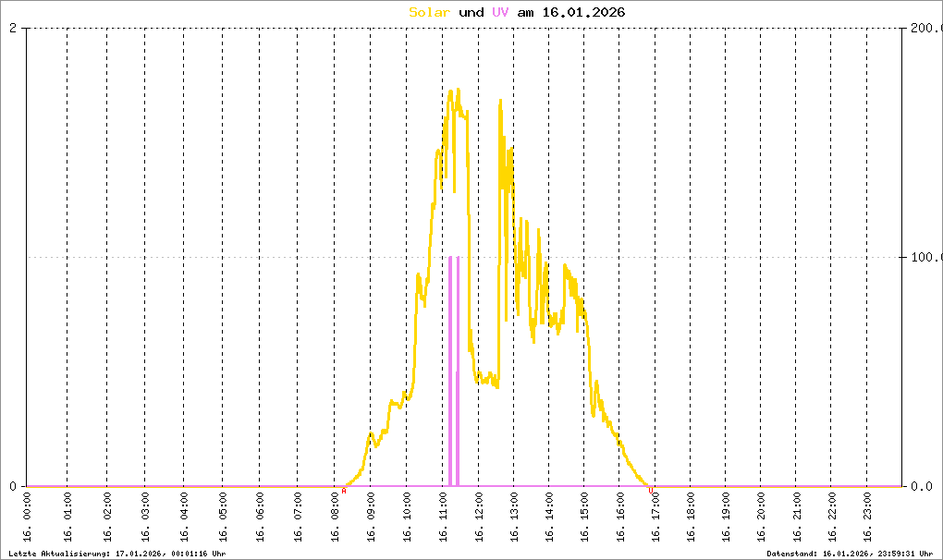943x560 pixels.
Task: Click the solar curve's lowest dip around 12:00
Action: coord(487,381)
